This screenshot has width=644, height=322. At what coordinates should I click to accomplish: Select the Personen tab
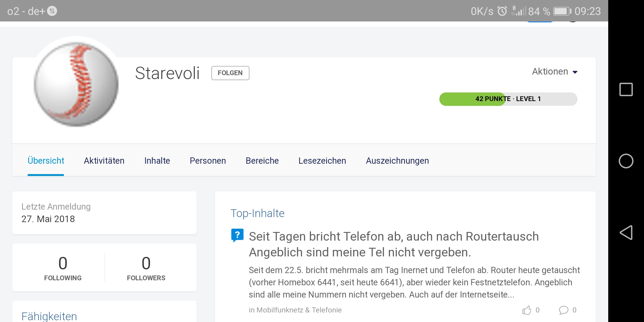(208, 161)
